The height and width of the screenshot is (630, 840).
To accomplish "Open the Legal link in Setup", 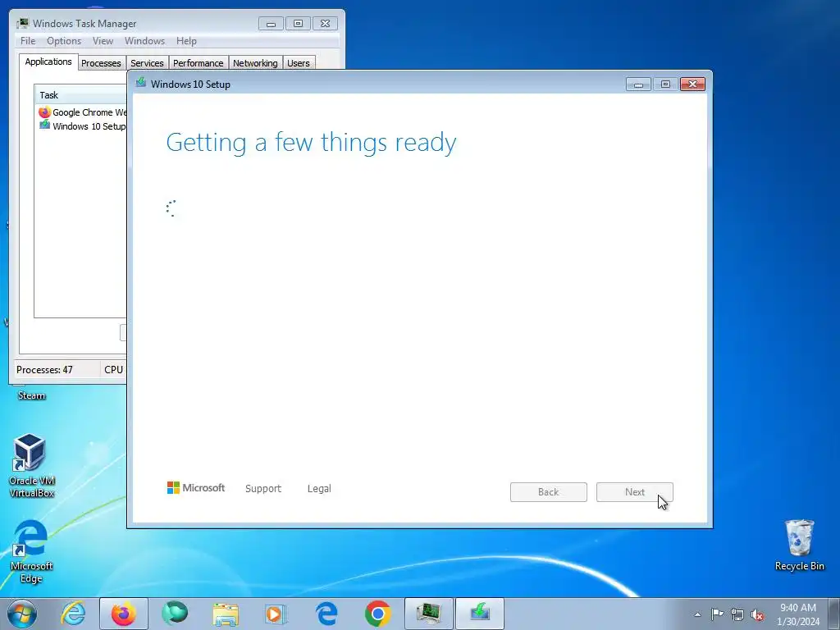I will pyautogui.click(x=319, y=489).
